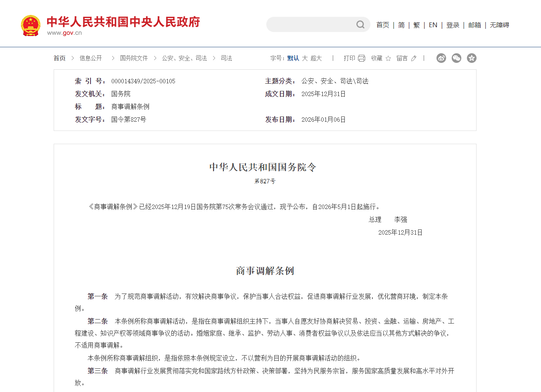
Task: Share the page via the Weibo icon
Action: click(x=441, y=58)
